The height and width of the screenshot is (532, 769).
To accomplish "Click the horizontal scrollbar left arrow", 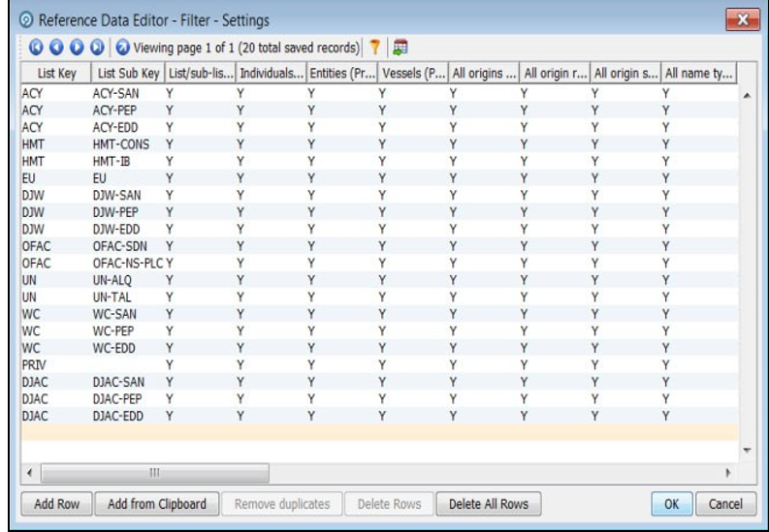I will (x=30, y=473).
